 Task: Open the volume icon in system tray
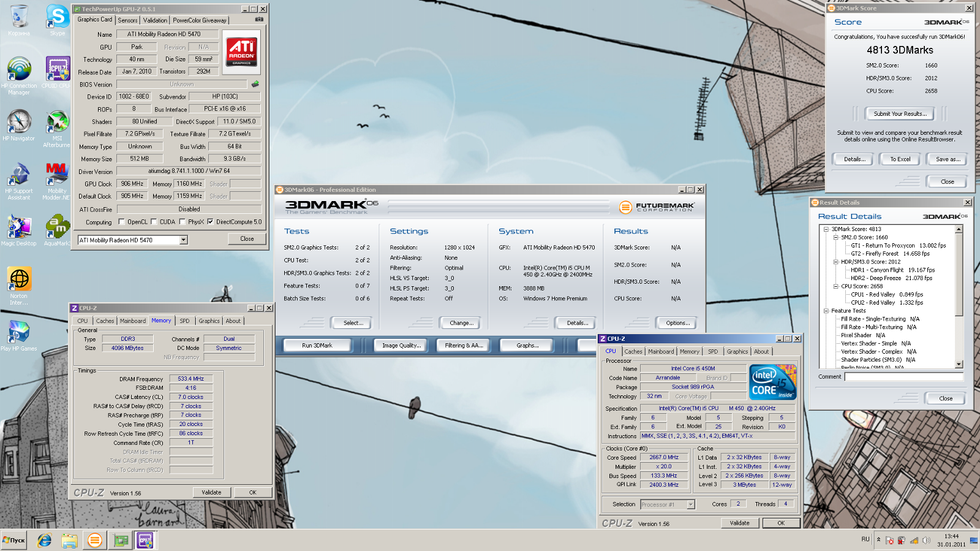pos(926,540)
